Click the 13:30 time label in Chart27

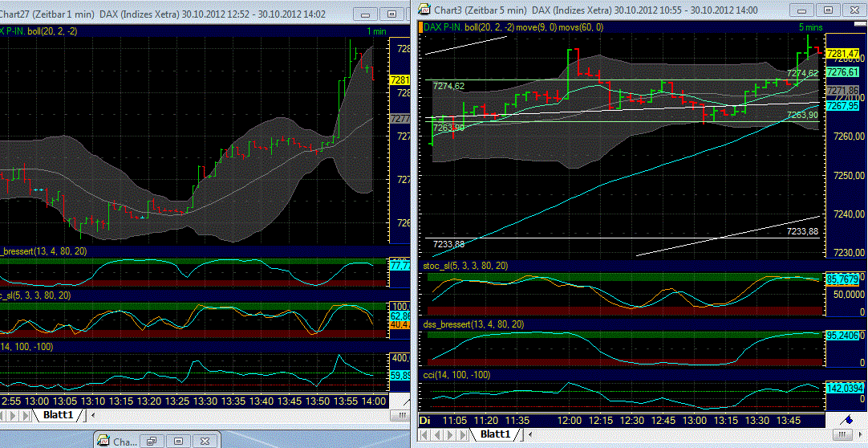206,401
